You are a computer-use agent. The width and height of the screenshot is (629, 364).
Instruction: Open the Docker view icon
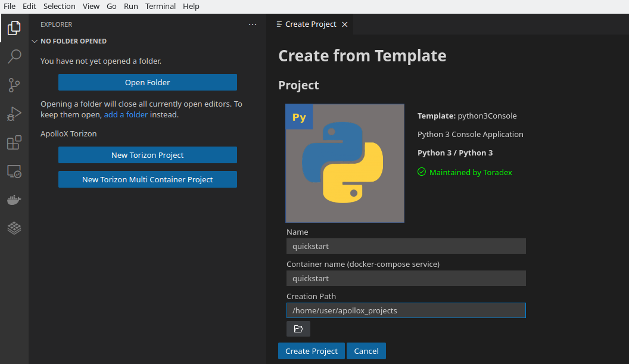click(14, 200)
